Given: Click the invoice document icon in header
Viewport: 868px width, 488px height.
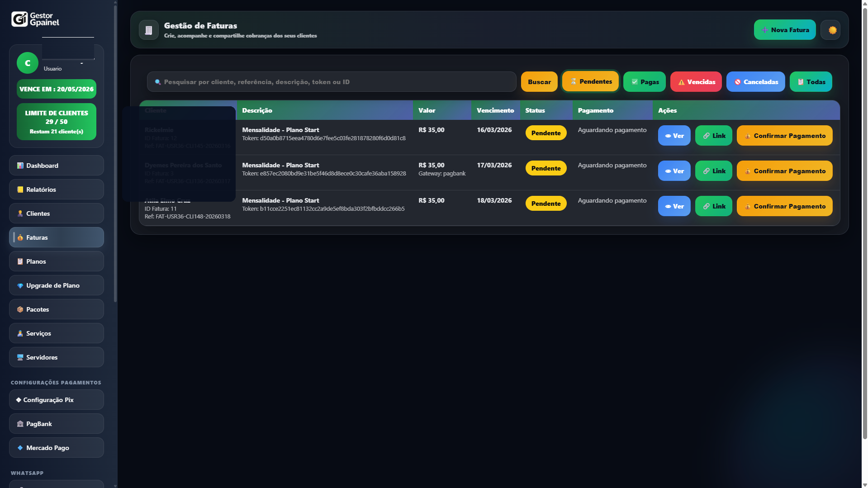Looking at the screenshot, I should click(148, 30).
